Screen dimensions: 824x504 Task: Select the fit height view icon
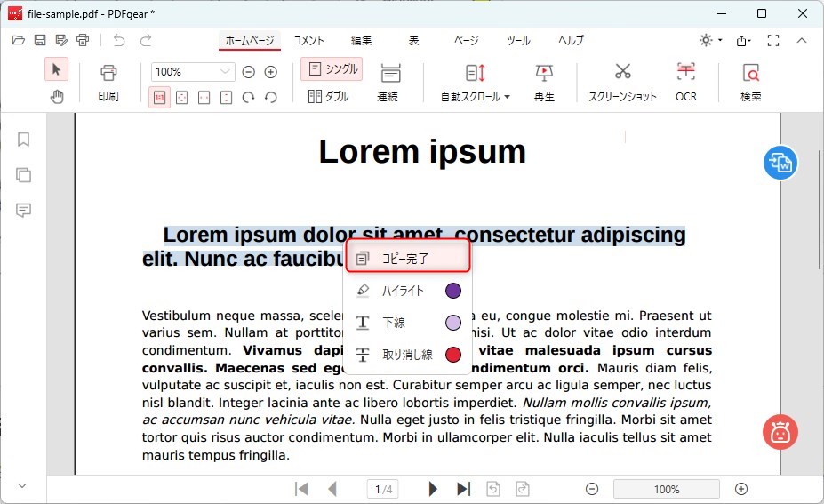[x=226, y=98]
